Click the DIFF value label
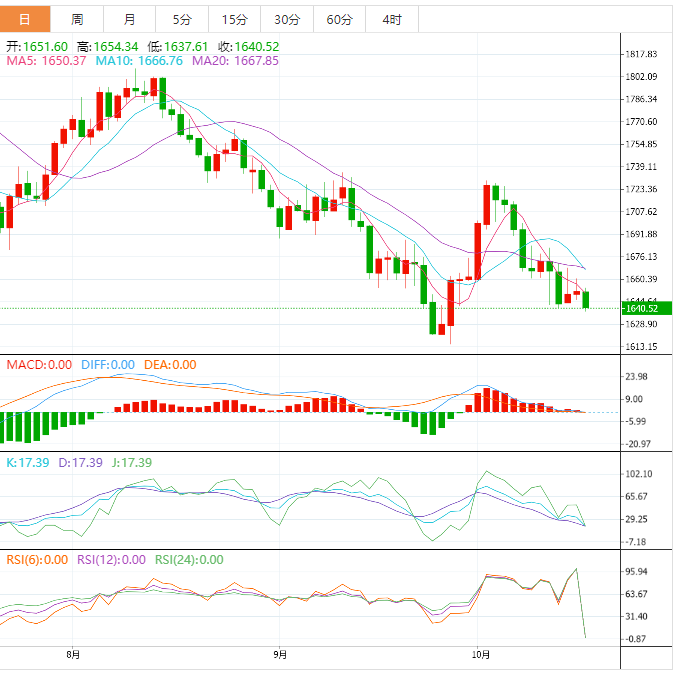 coord(108,365)
